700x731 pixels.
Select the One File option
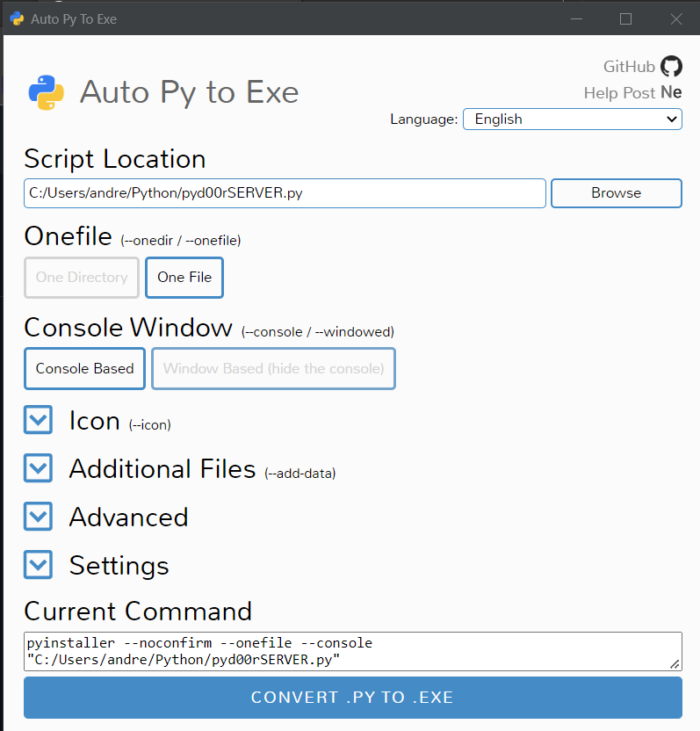[x=184, y=278]
